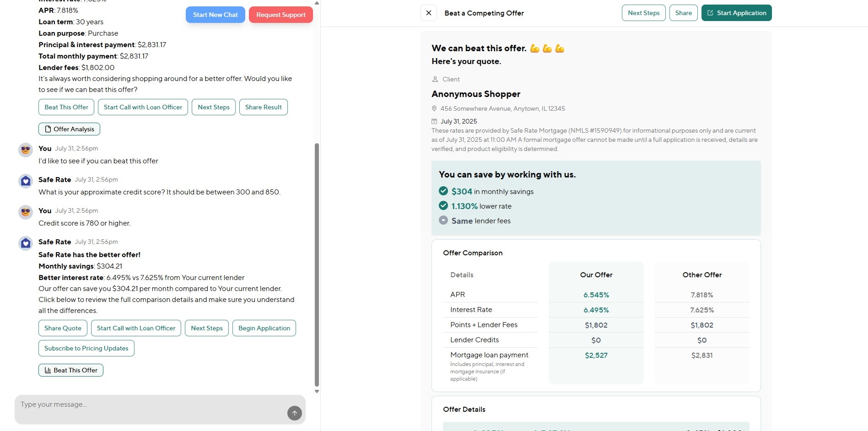
Task: Click the chart Beat This Offer chip
Action: pyautogui.click(x=71, y=370)
